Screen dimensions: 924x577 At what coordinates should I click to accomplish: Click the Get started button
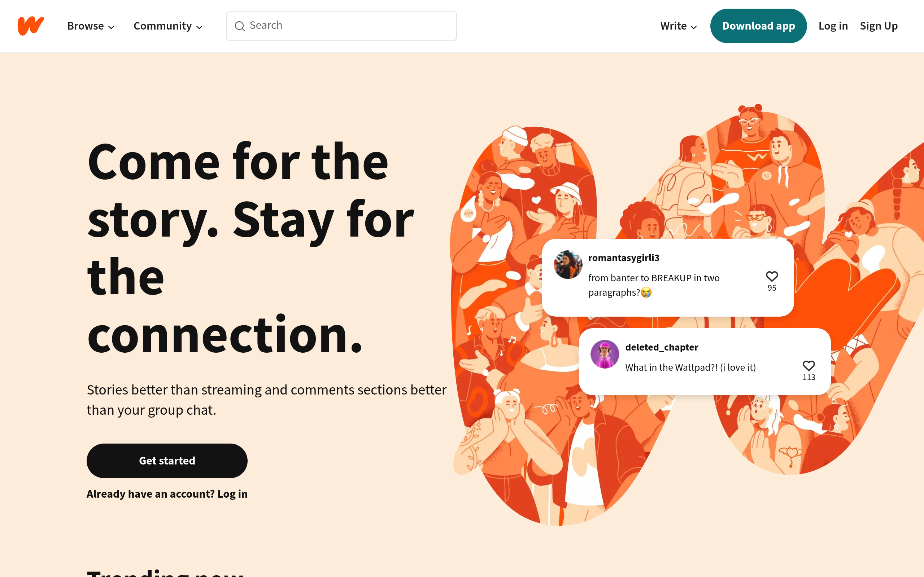pos(167,461)
